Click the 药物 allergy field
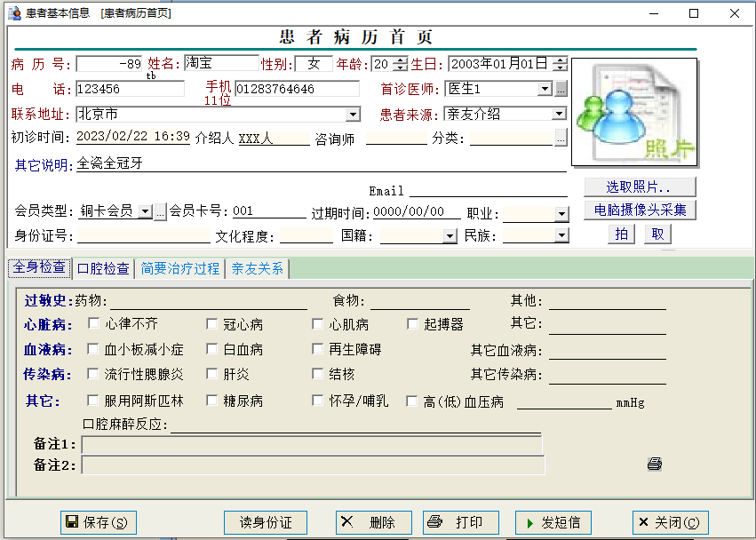The image size is (756, 540). (x=209, y=301)
